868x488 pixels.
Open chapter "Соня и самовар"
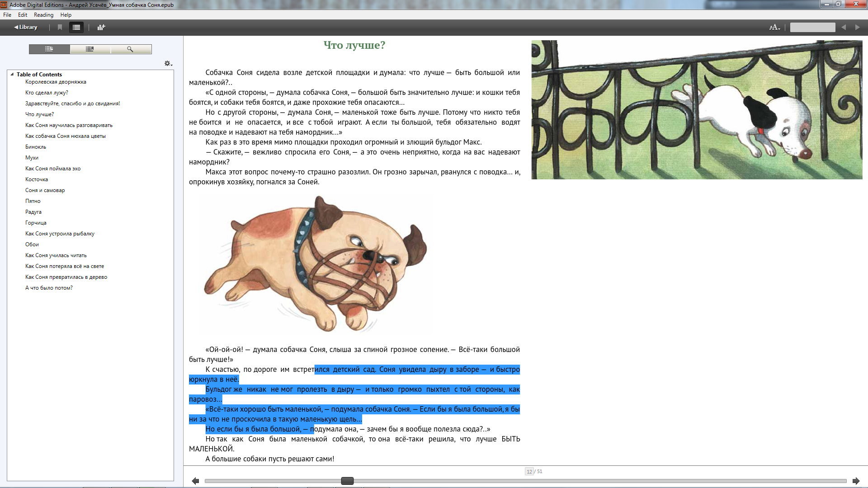(45, 190)
